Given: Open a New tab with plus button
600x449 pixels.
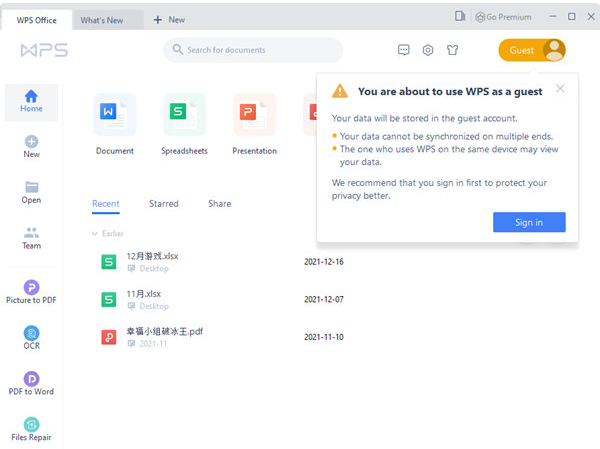Looking at the screenshot, I should (169, 20).
